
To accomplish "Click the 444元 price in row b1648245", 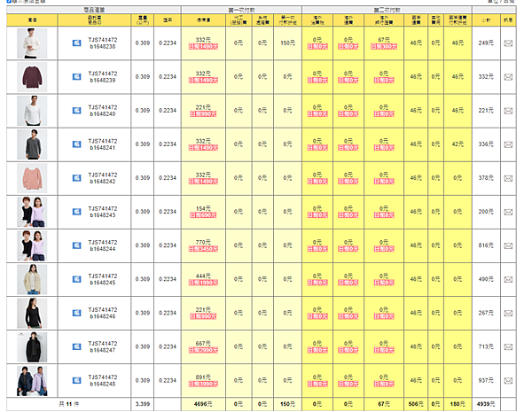I will (203, 276).
